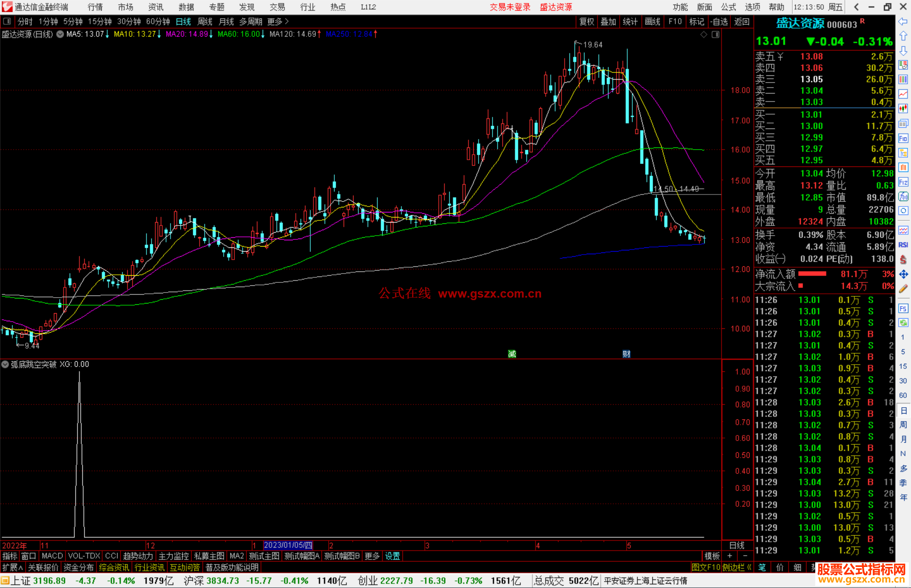Click the f(x) formula icon in sidebar
The image size is (911, 588).
pos(903,196)
